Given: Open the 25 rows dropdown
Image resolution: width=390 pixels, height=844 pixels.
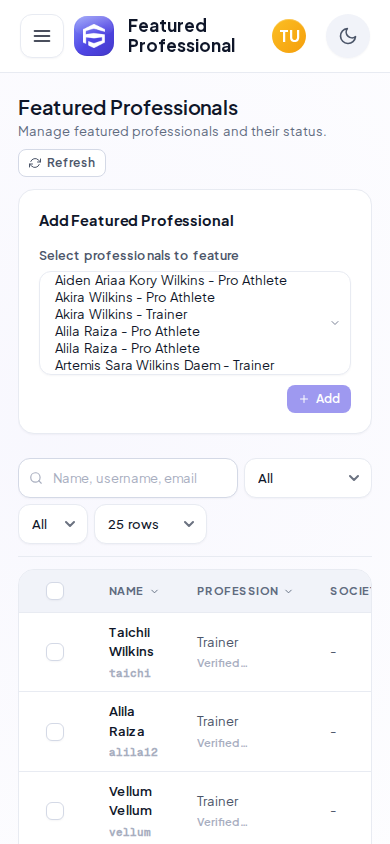Looking at the screenshot, I should (151, 524).
